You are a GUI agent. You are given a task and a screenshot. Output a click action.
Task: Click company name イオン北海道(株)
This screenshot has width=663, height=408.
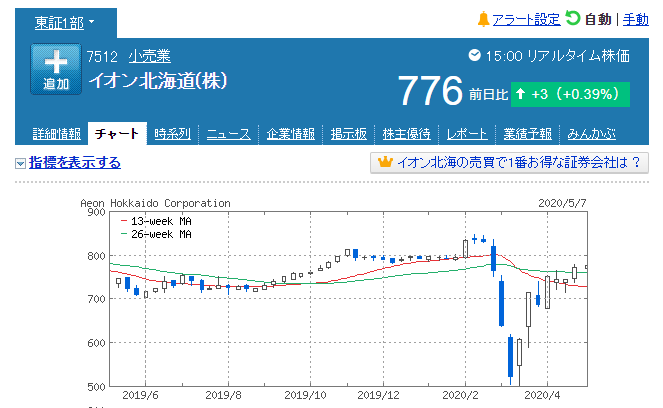158,81
